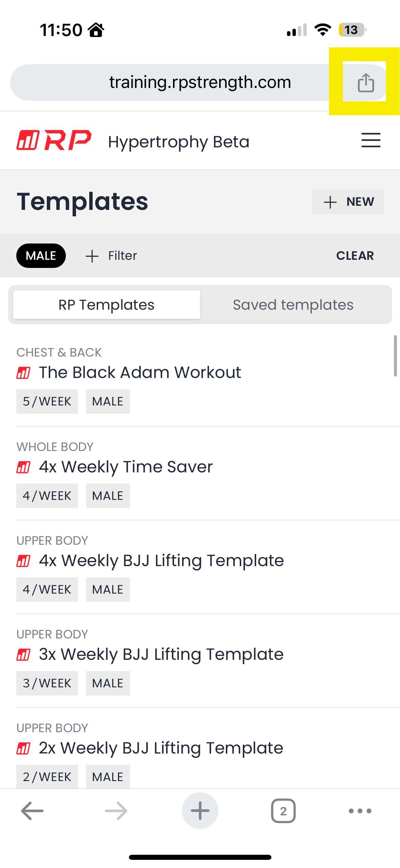Open a new tab with plus button
Screen dimensions: 400x868
click(200, 811)
